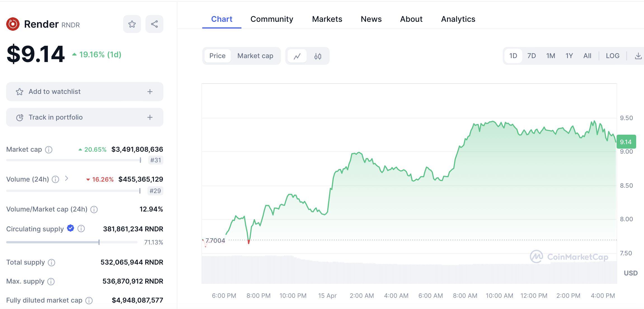Toggle LOG scale on chart
Screen dimensions: 644x309
tap(612, 56)
